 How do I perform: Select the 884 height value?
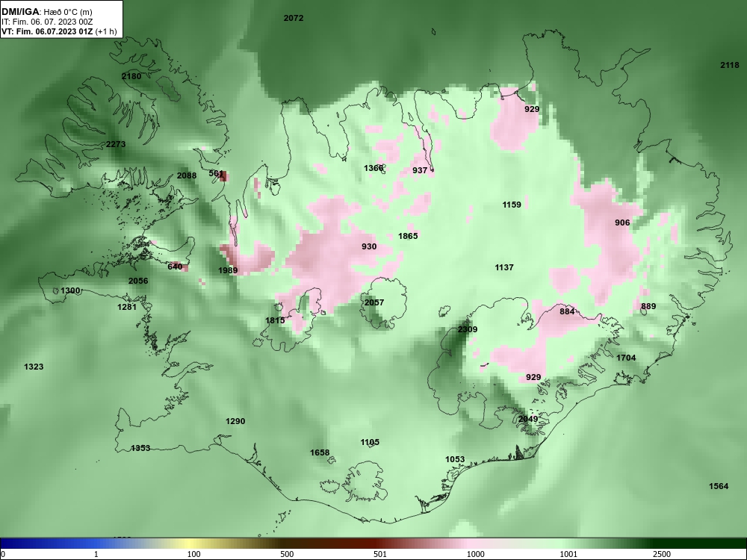tap(567, 311)
